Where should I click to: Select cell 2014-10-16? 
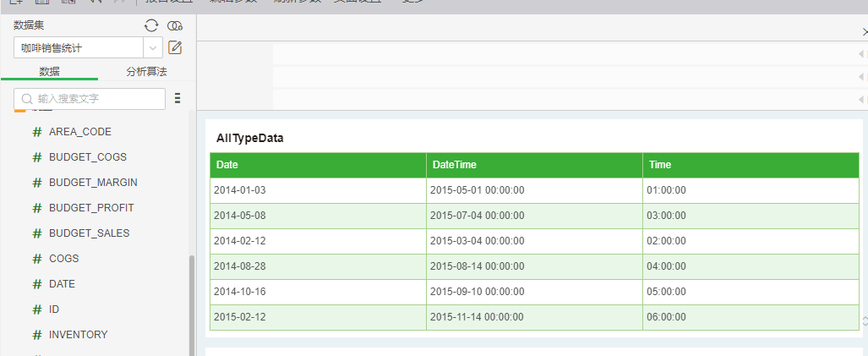click(x=318, y=293)
